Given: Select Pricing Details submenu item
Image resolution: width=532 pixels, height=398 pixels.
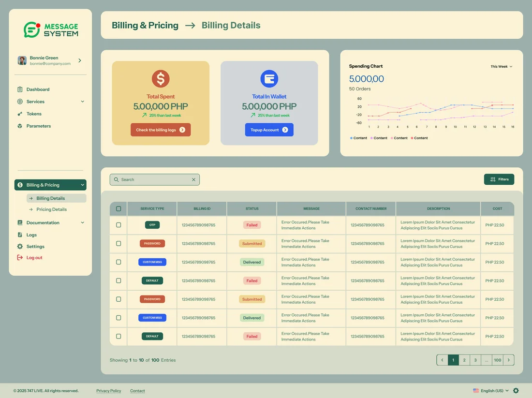Looking at the screenshot, I should pyautogui.click(x=51, y=209).
